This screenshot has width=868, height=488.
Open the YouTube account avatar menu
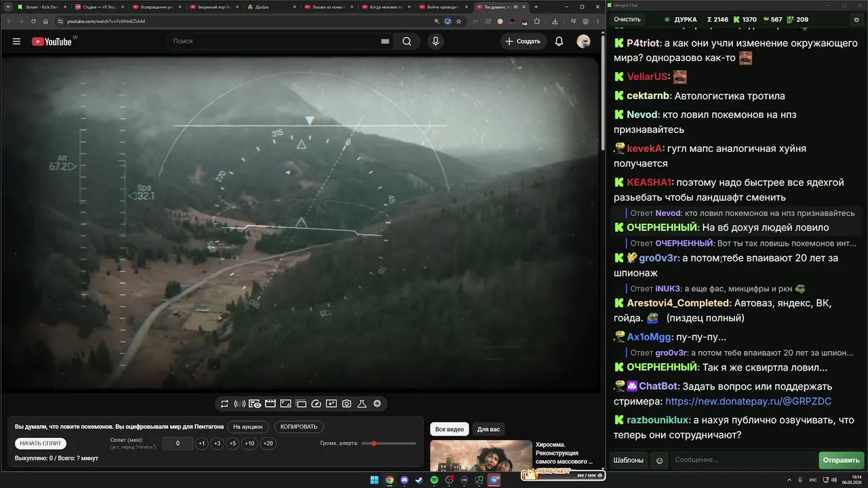(x=583, y=41)
